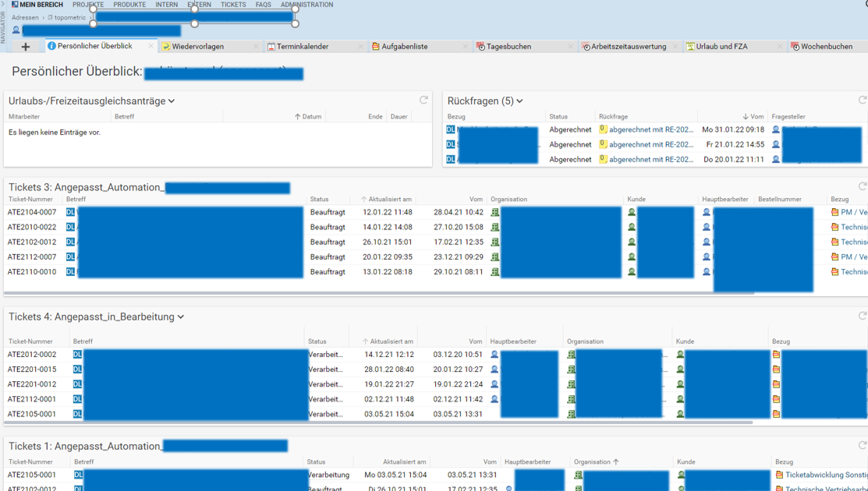Click organisation building icon for ticket ATE2010-0022
This screenshot has height=491, width=868.
(494, 228)
